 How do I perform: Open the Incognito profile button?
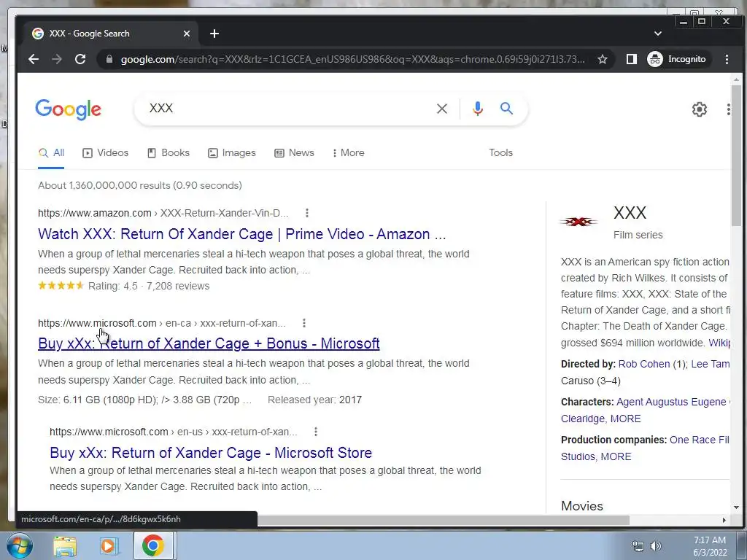(x=678, y=59)
